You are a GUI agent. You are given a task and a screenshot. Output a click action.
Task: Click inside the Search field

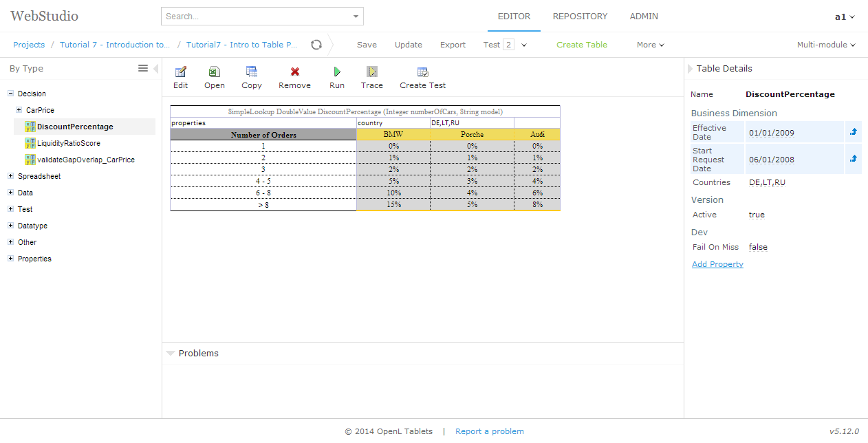point(254,16)
